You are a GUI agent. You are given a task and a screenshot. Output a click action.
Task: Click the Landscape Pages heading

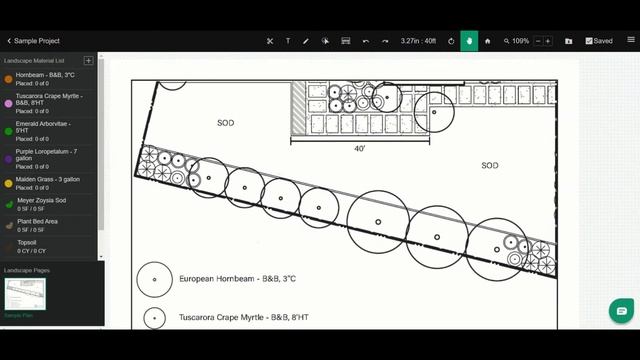tap(27, 270)
